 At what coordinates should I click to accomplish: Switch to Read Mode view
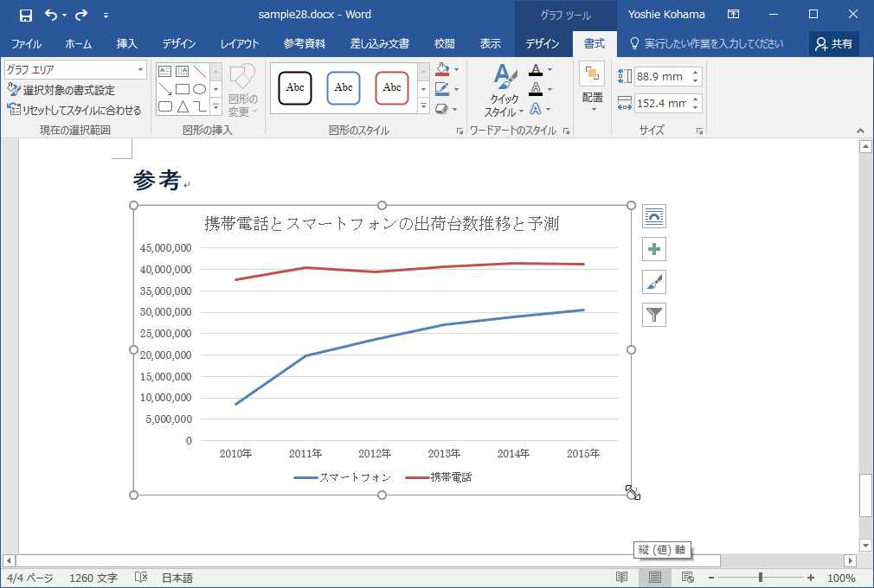(x=621, y=578)
